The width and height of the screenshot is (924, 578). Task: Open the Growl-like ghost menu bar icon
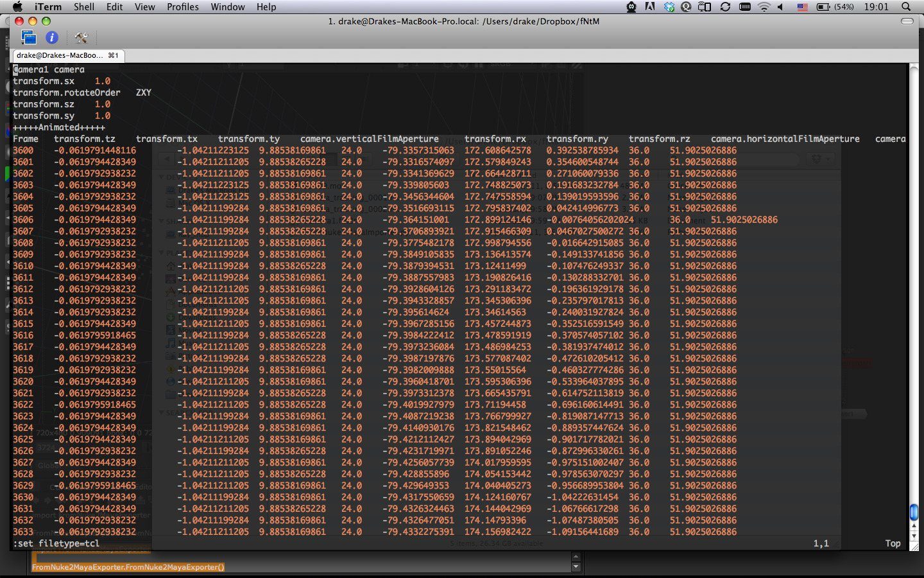tap(631, 6)
